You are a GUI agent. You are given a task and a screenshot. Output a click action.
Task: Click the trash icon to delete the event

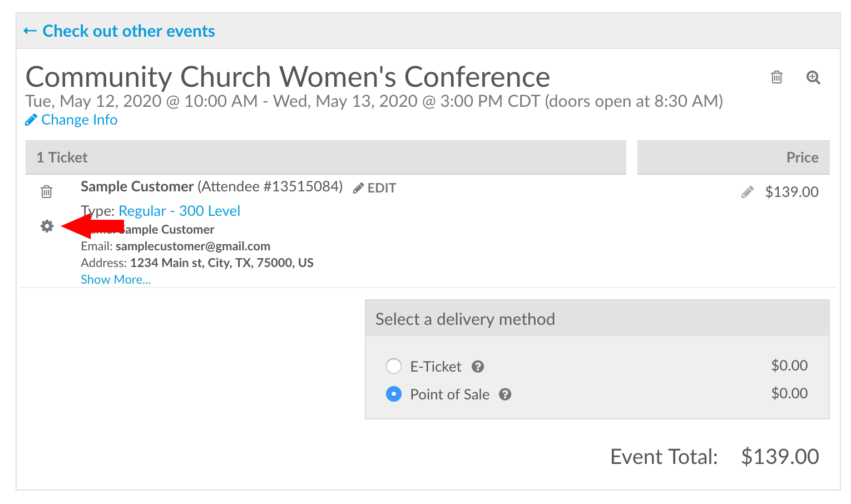(x=776, y=77)
